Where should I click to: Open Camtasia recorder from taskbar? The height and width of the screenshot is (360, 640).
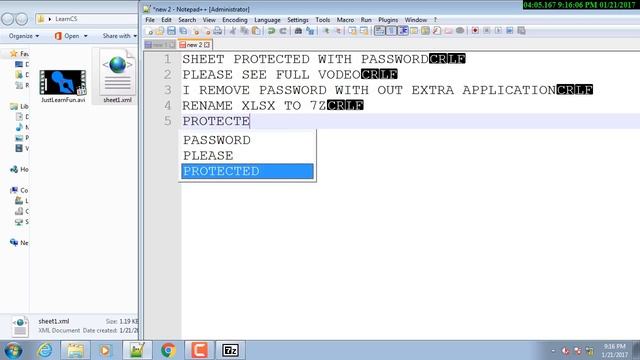pyautogui.click(x=199, y=350)
